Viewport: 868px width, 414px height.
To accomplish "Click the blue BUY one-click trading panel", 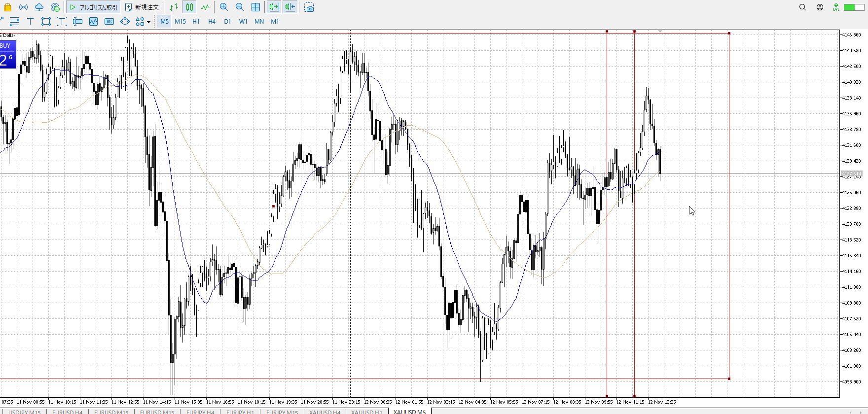I will (8, 54).
